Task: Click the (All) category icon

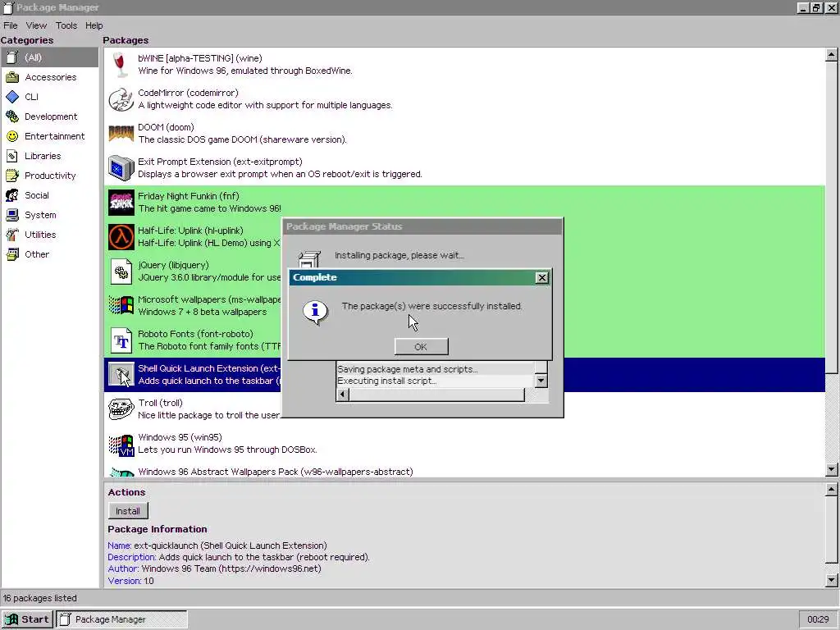Action: [12, 57]
